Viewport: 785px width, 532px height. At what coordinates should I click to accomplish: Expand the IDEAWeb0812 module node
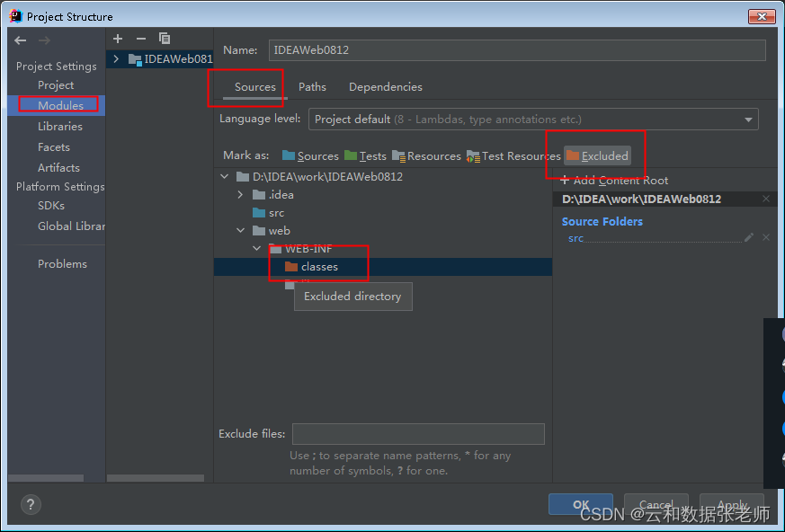point(116,59)
